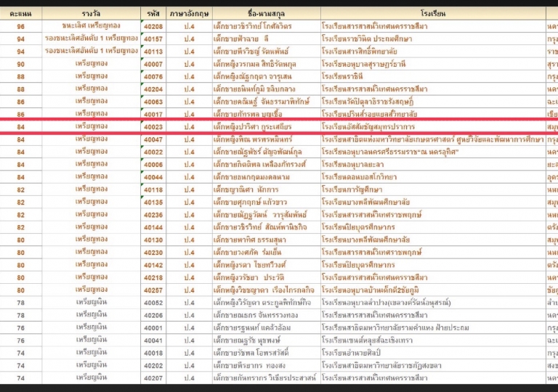Select the เหรียญเงิน cell in row 40018
The height and width of the screenshot is (392, 558).
point(91,354)
